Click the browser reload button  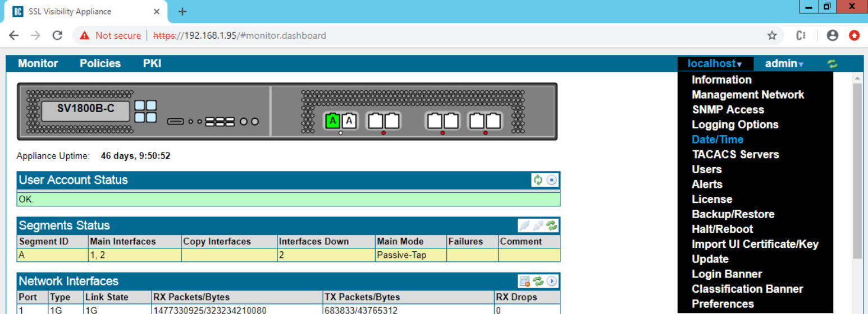coord(57,35)
